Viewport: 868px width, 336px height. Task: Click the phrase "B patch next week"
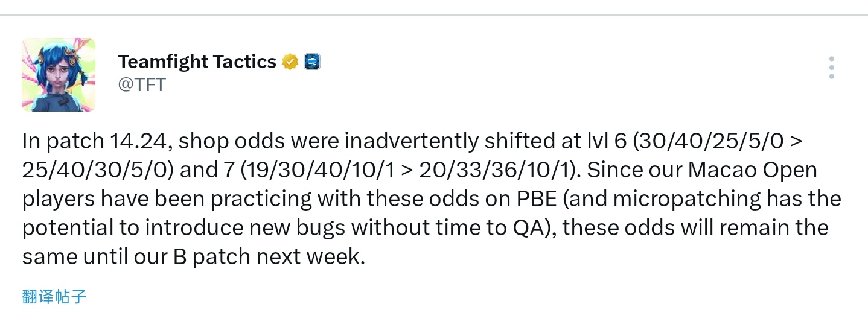pos(269,258)
